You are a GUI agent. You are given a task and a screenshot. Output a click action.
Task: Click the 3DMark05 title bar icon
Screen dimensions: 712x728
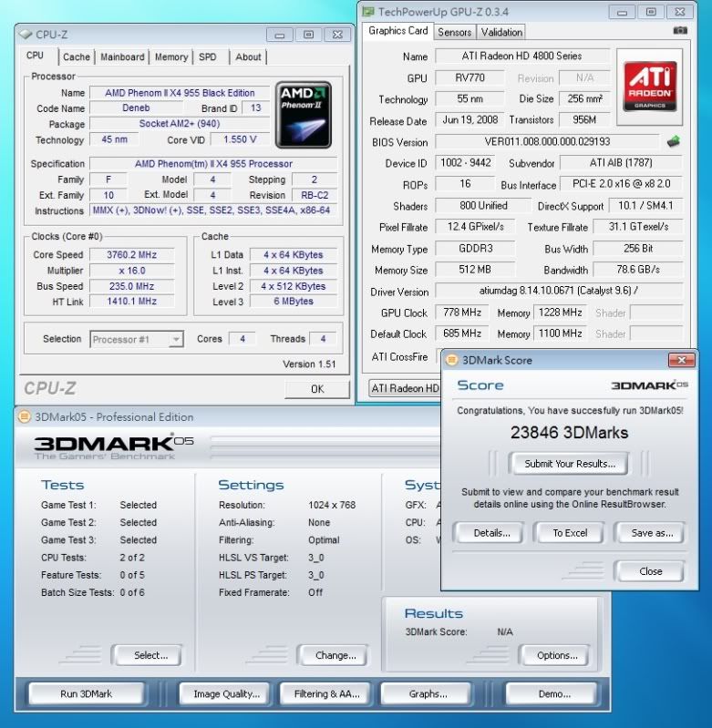tap(24, 416)
